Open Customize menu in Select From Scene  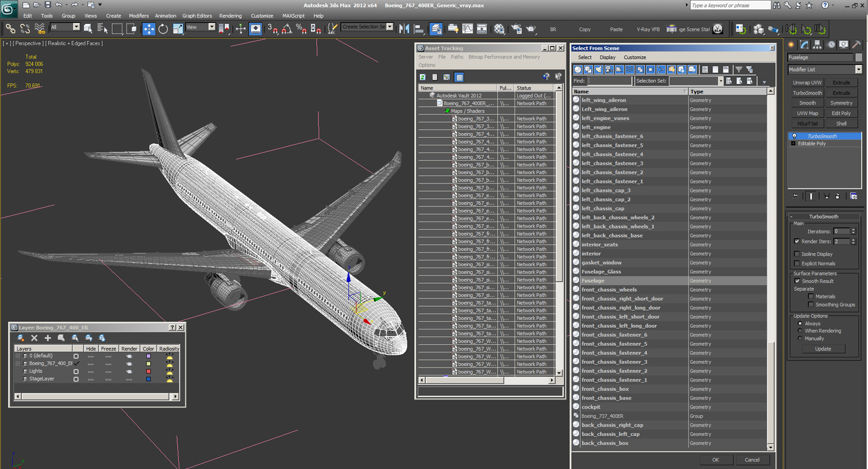[635, 57]
